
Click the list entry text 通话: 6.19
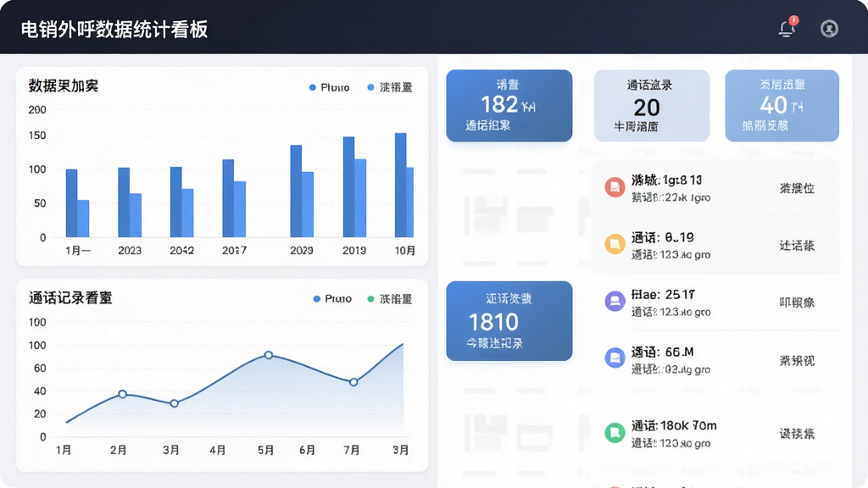coord(663,237)
